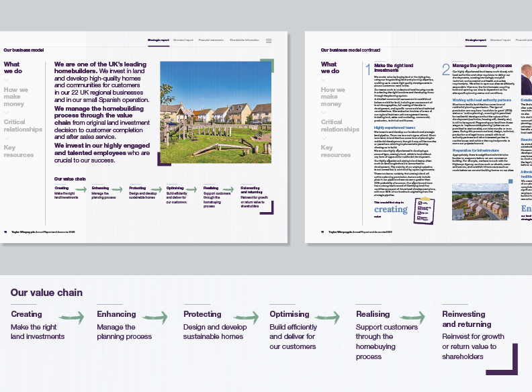
Task: Click the arrow after Creating in the enlarged value chain
Action: 71,317
